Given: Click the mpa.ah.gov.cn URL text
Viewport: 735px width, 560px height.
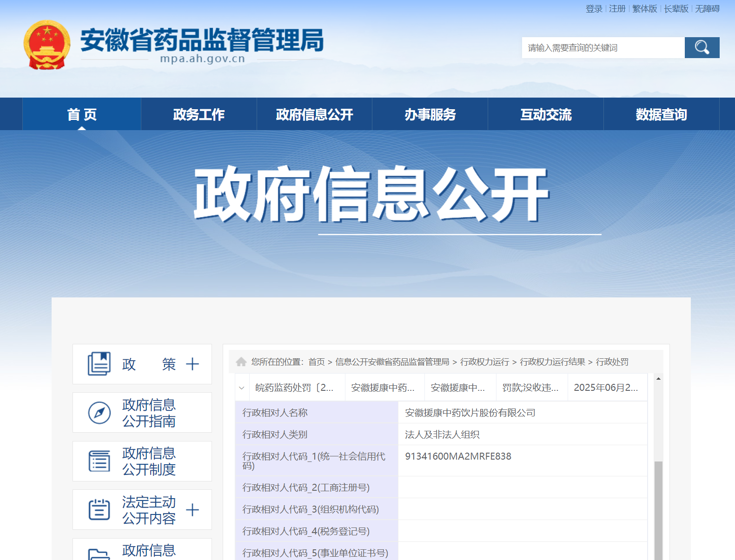Looking at the screenshot, I should pos(202,59).
